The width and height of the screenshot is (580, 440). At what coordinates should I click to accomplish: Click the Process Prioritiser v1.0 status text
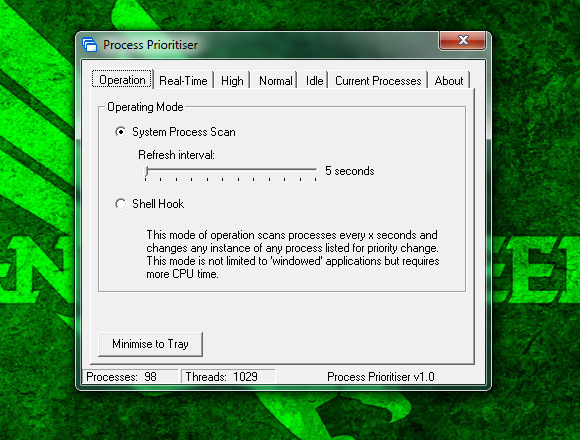coord(381,377)
